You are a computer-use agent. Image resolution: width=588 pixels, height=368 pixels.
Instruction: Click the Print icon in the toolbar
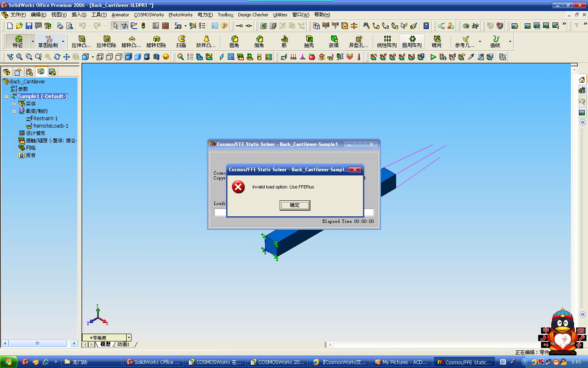(x=60, y=26)
